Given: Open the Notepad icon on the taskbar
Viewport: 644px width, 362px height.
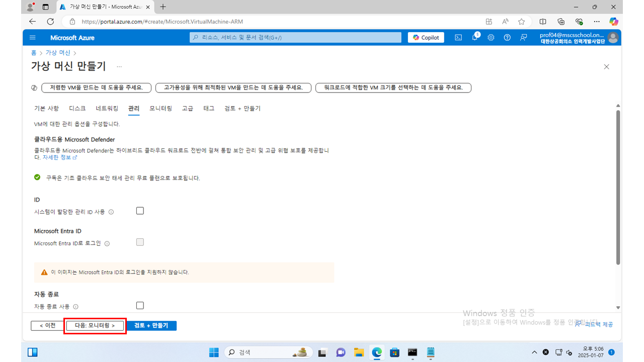Looking at the screenshot, I should click(x=431, y=352).
